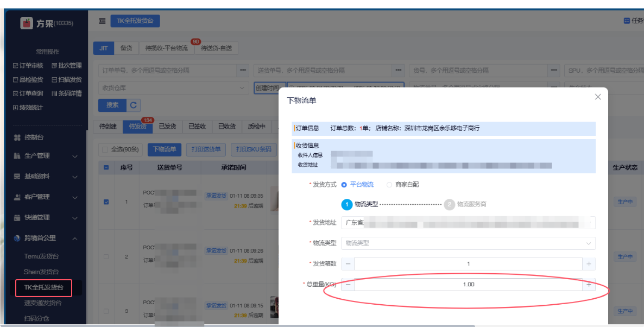Expand 快递管理 menu
Viewport: 644px width, 327px height.
(46, 217)
